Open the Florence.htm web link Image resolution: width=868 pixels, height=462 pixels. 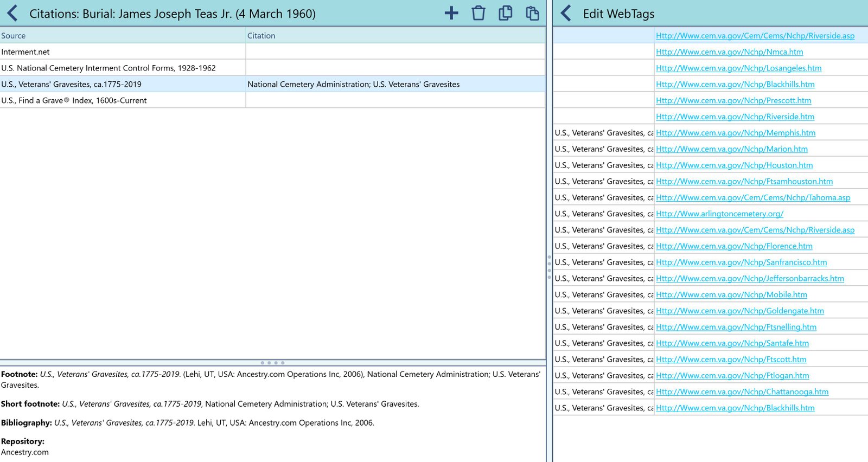(734, 246)
